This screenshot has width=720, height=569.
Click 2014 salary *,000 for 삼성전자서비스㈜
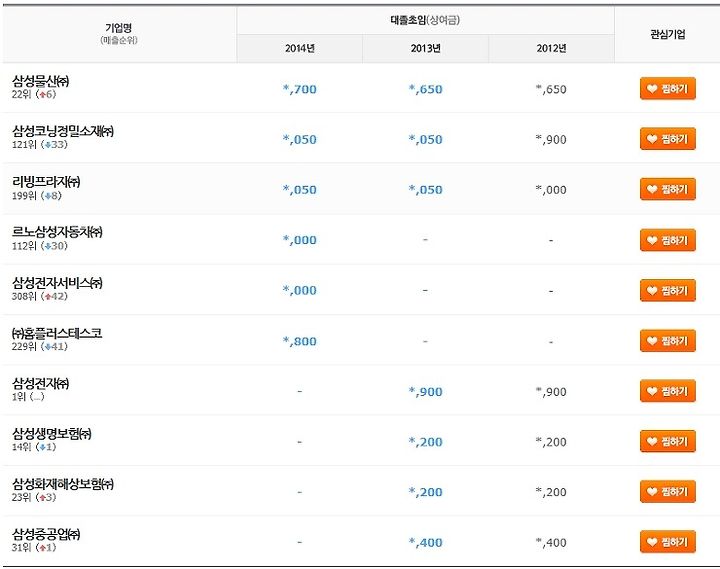click(299, 290)
